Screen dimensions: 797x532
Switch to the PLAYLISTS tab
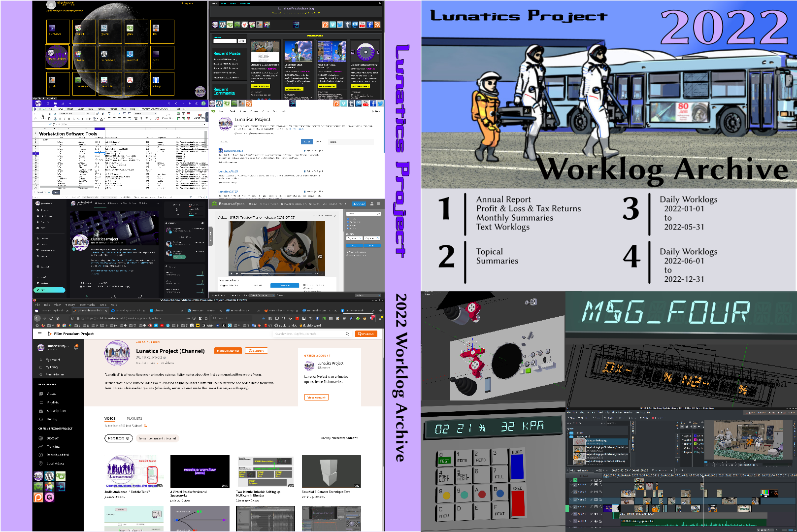[134, 419]
